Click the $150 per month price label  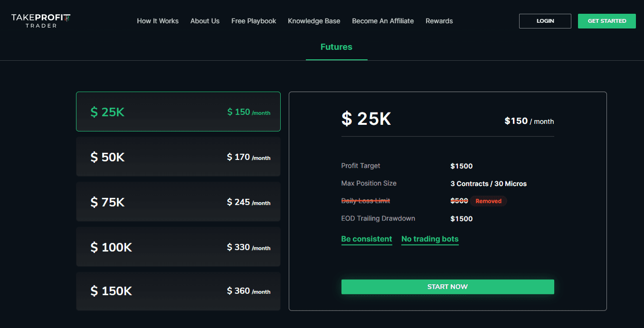tap(529, 121)
